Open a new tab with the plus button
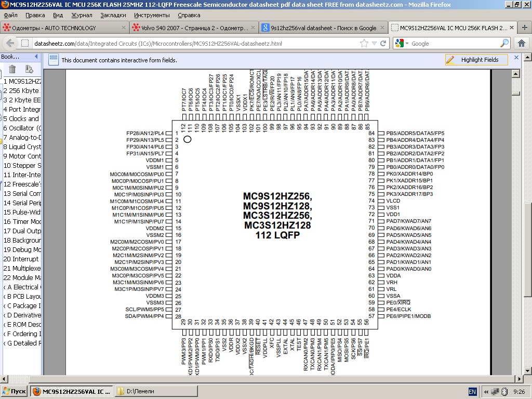The width and height of the screenshot is (532, 399). tap(525, 28)
